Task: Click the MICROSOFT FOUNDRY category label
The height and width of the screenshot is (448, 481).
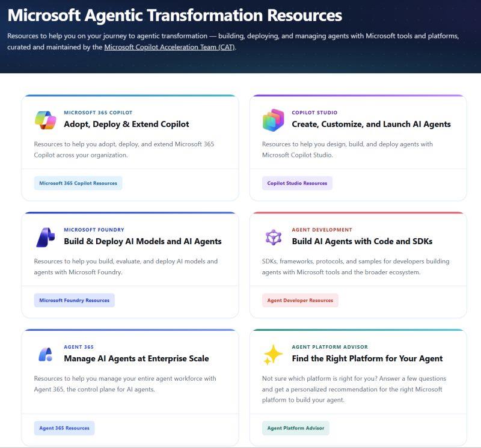Action: 94,230
